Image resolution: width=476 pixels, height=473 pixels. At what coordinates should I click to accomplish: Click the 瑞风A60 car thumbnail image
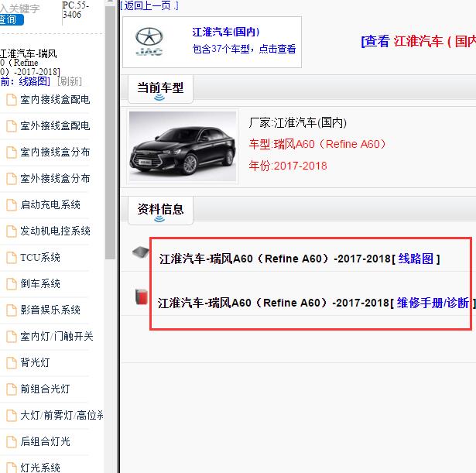[x=183, y=146]
